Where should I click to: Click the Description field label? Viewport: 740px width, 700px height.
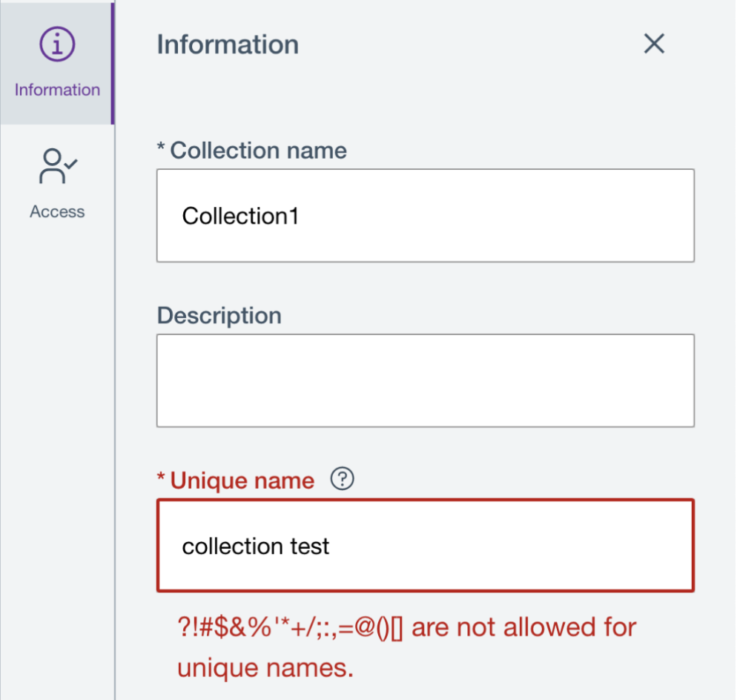tap(218, 315)
